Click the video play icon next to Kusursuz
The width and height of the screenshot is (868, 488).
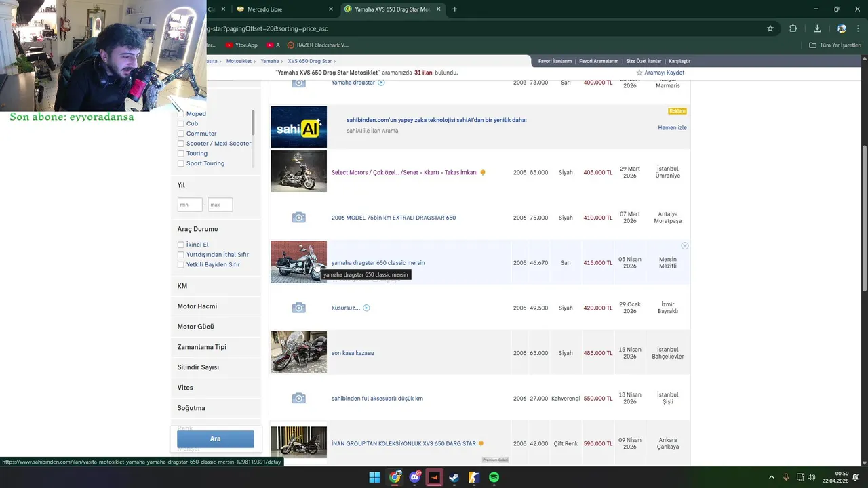tap(366, 308)
